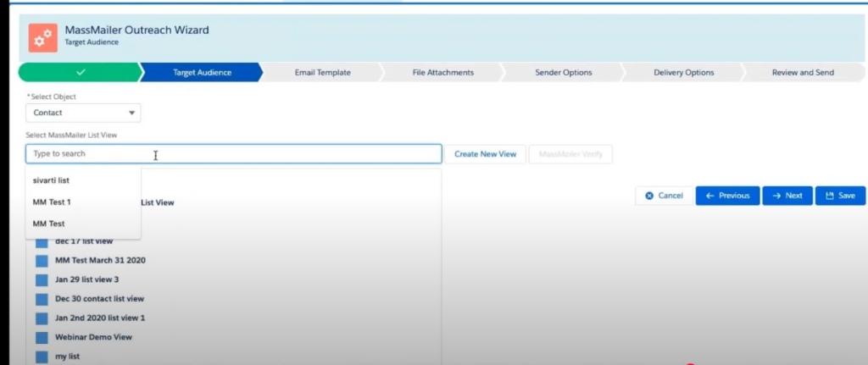
Task: Open the Delivery Options step
Action: click(684, 73)
